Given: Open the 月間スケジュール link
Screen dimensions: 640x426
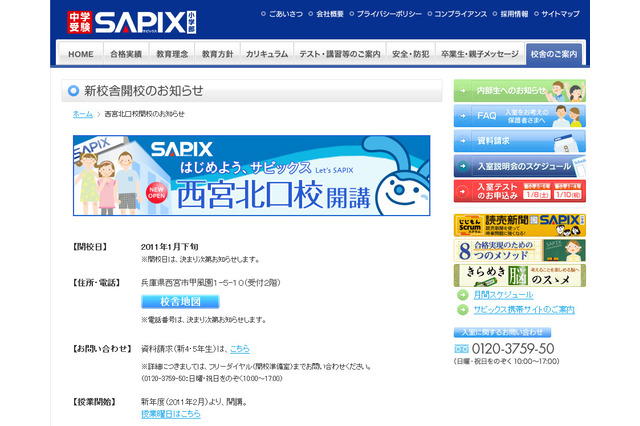Looking at the screenshot, I should pyautogui.click(x=504, y=295).
